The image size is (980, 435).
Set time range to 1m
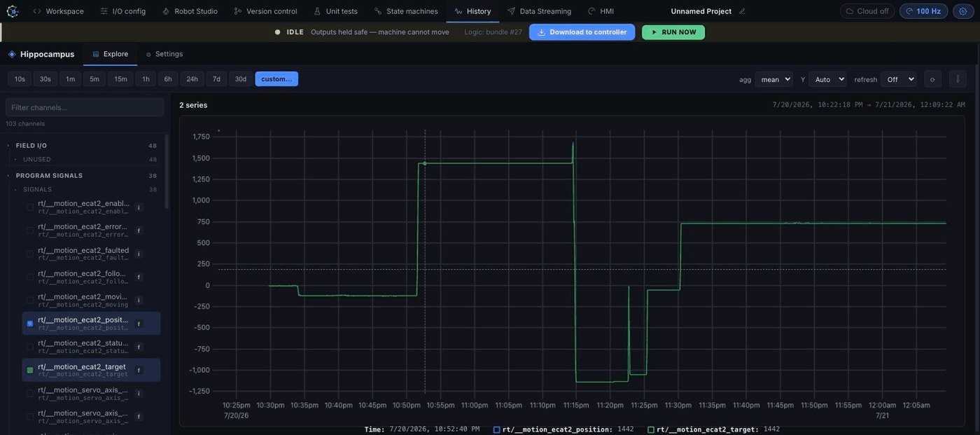70,79
